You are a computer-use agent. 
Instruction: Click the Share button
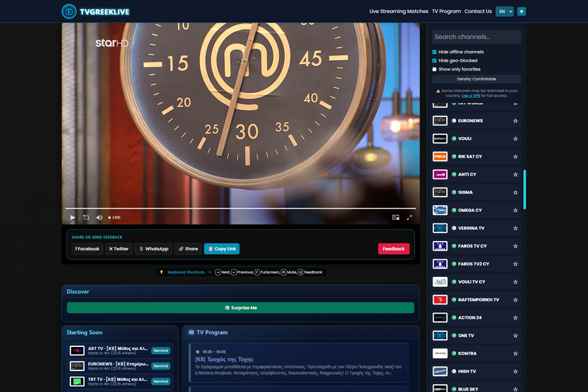[188, 249]
